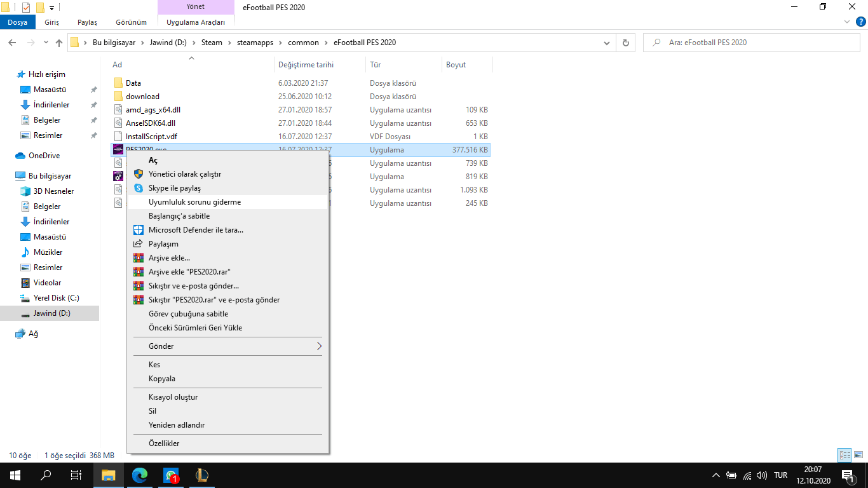
Task: Select Skype ile paylaş in the context menu
Action: 227,188
